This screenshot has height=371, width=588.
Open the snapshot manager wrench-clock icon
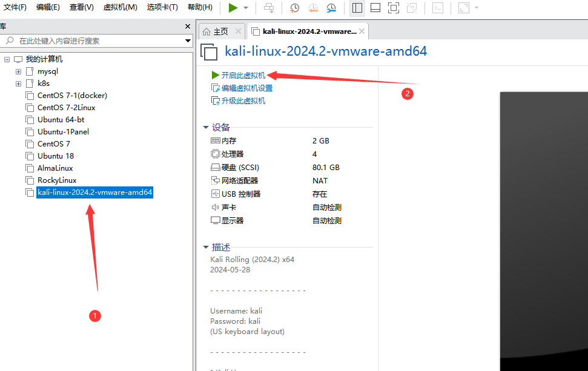coord(331,8)
